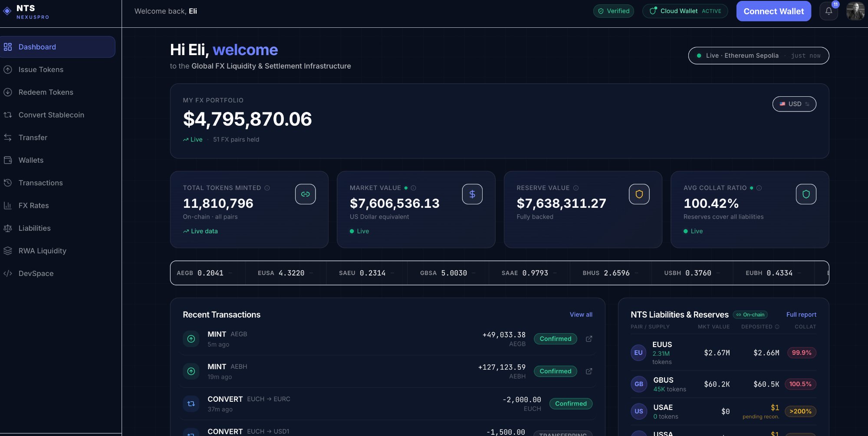Toggle the On-chain badge in Liabilities panel

coord(750,315)
